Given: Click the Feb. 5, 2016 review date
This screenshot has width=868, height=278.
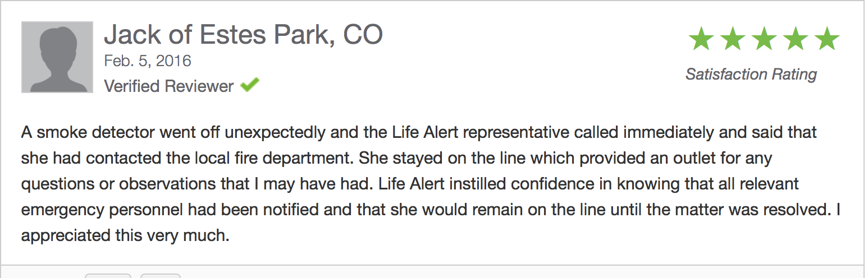Looking at the screenshot, I should [148, 61].
